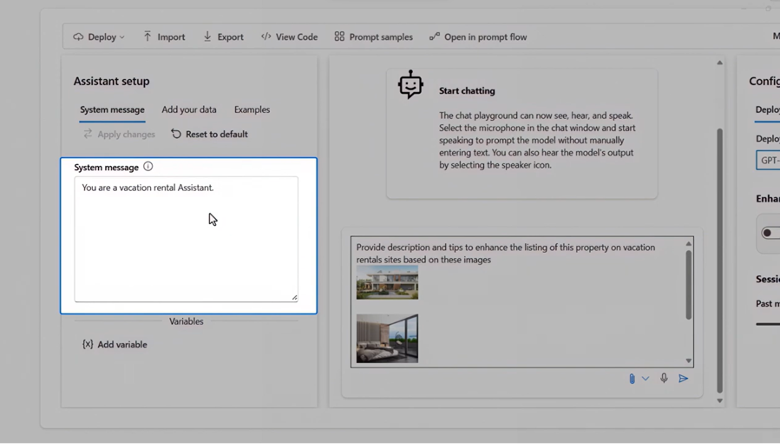This screenshot has height=445, width=780.
Task: Select the house exterior image thumbnail
Action: click(x=387, y=282)
